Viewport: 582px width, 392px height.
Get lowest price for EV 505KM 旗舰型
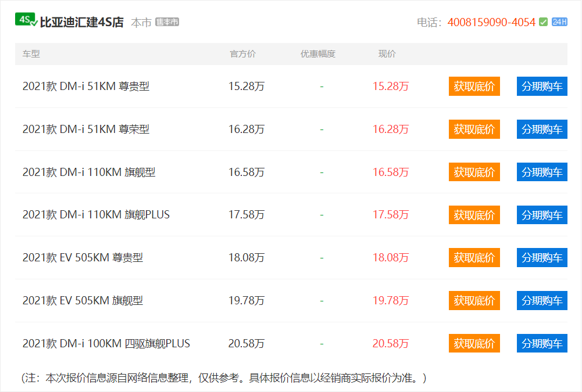[474, 301]
